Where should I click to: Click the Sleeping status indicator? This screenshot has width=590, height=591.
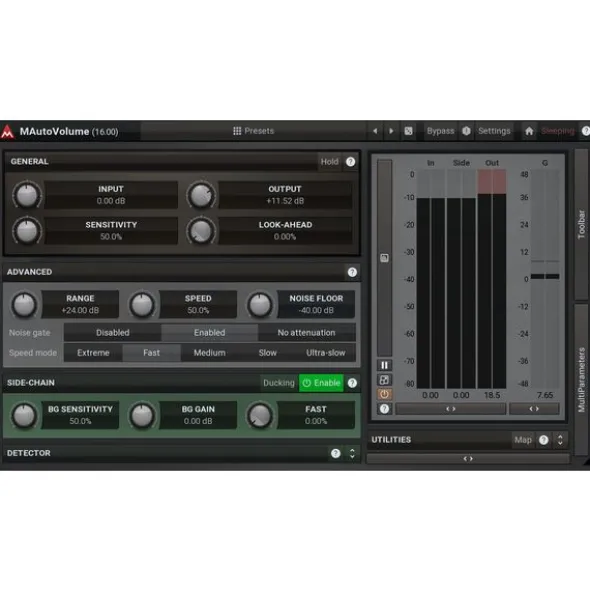coord(558,131)
